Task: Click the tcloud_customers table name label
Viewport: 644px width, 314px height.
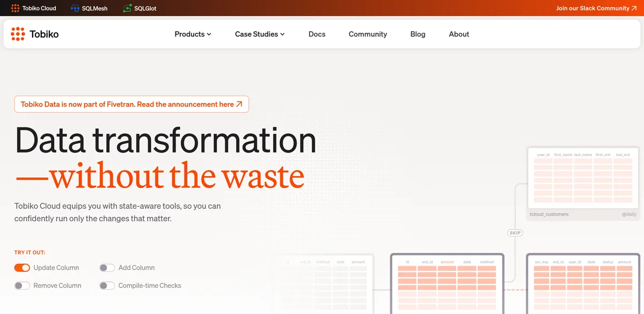Action: point(549,214)
